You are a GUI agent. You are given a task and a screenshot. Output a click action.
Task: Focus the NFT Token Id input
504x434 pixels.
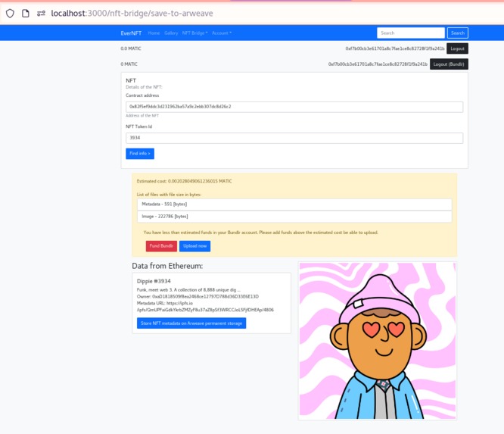[x=294, y=138]
